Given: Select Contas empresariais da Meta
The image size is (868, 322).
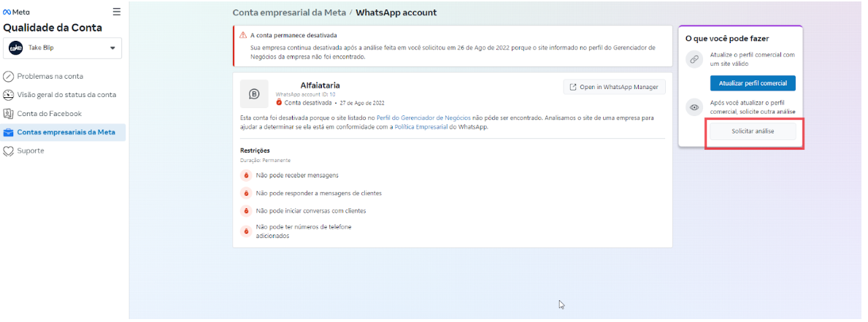Looking at the screenshot, I should click(63, 132).
